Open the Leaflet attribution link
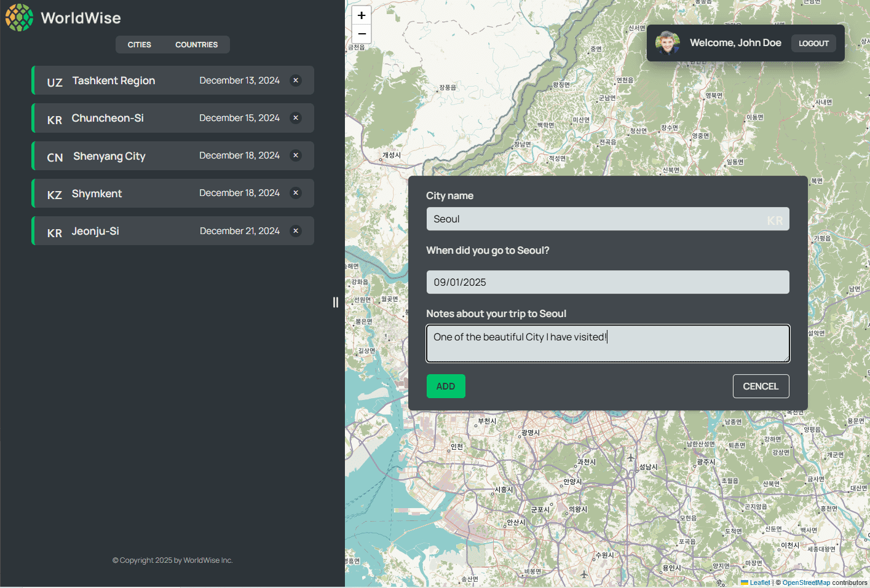This screenshot has height=588, width=870. coord(759,582)
